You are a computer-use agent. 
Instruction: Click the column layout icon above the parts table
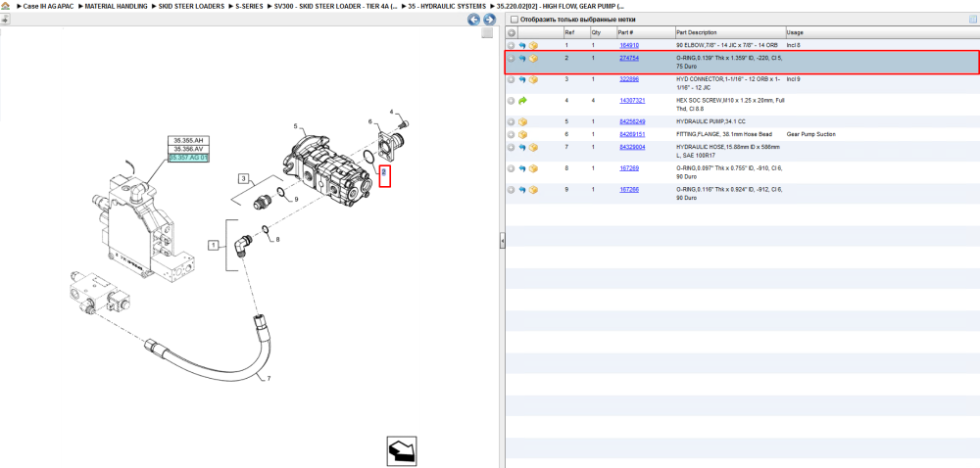pos(972,20)
